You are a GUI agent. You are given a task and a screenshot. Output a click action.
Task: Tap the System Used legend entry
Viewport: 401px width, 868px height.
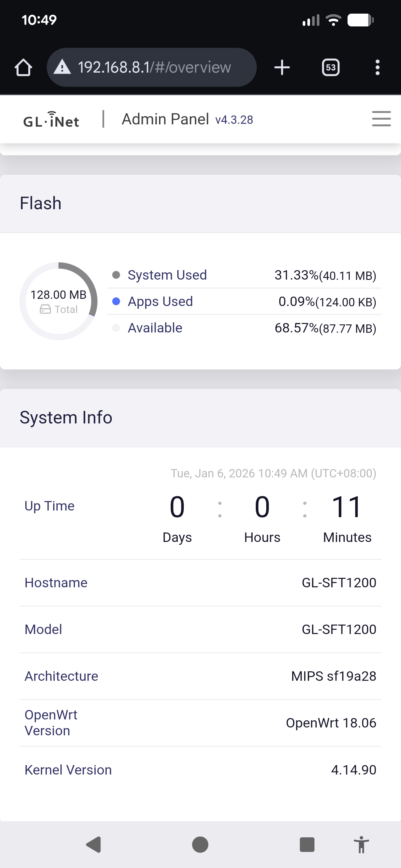pyautogui.click(x=167, y=275)
